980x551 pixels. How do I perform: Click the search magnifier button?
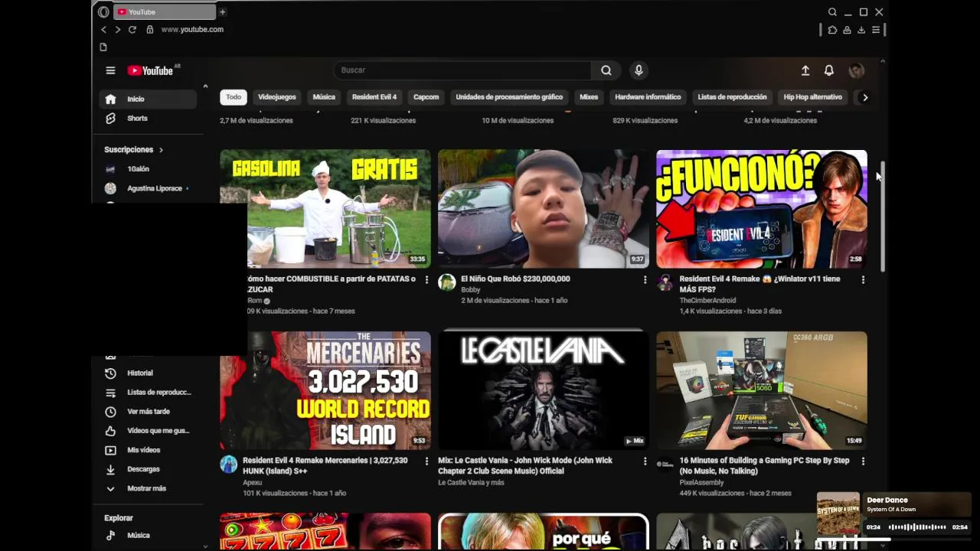606,70
